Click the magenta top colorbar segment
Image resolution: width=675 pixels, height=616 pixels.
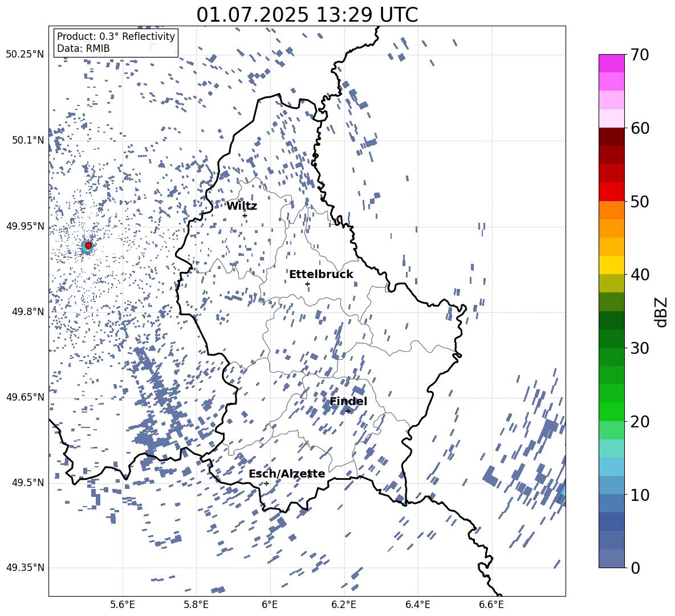[611, 63]
